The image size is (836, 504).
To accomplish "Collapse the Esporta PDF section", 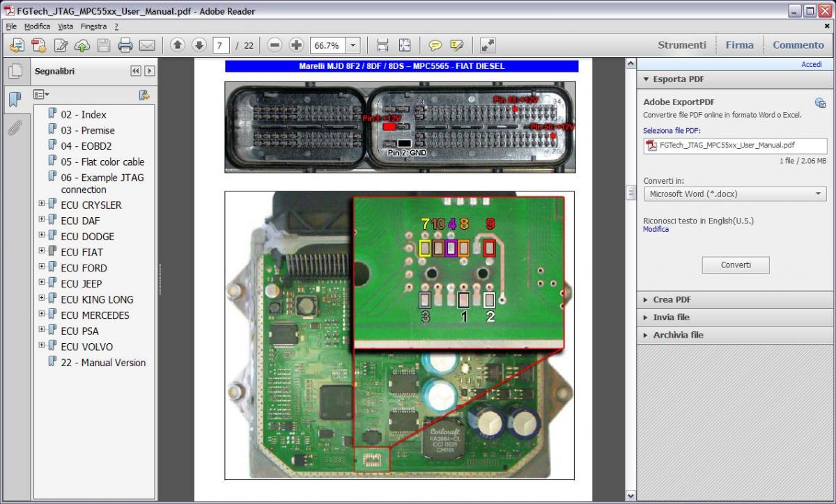I will point(647,79).
